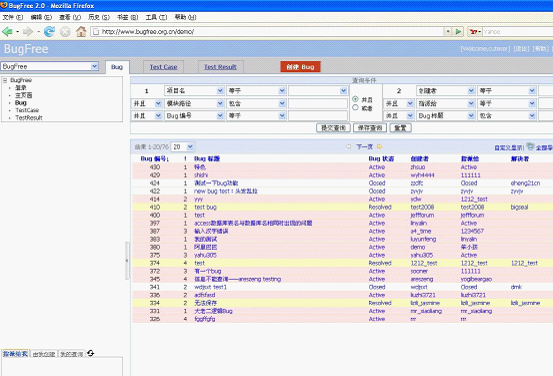Open bug 410 titled 'test bug'

(205, 207)
